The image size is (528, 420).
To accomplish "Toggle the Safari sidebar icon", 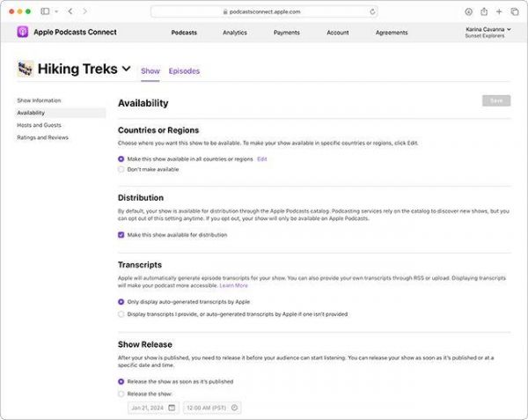I will click(46, 11).
